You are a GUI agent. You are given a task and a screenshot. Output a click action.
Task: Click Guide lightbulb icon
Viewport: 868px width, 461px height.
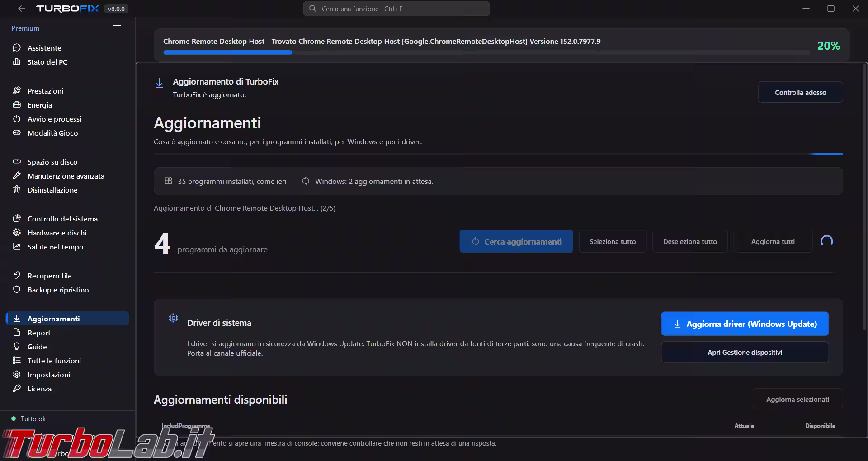(17, 347)
